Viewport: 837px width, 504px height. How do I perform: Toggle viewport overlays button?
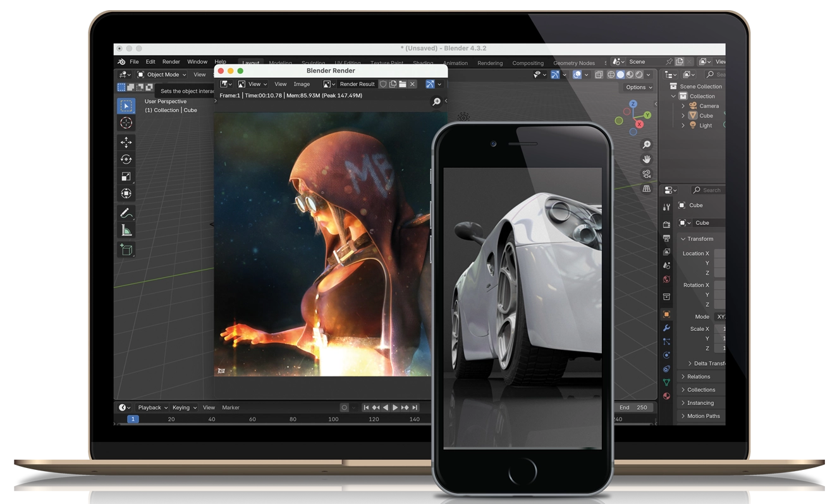pyautogui.click(x=577, y=75)
